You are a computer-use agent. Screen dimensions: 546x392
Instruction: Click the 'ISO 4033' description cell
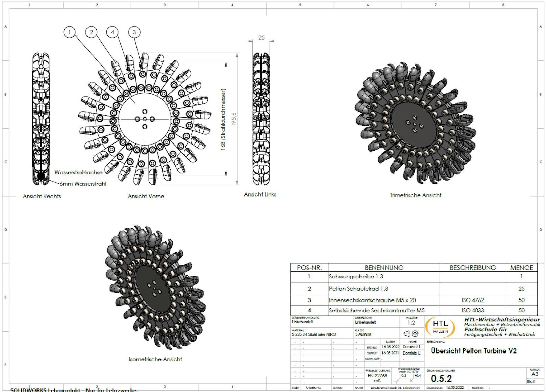point(473,310)
